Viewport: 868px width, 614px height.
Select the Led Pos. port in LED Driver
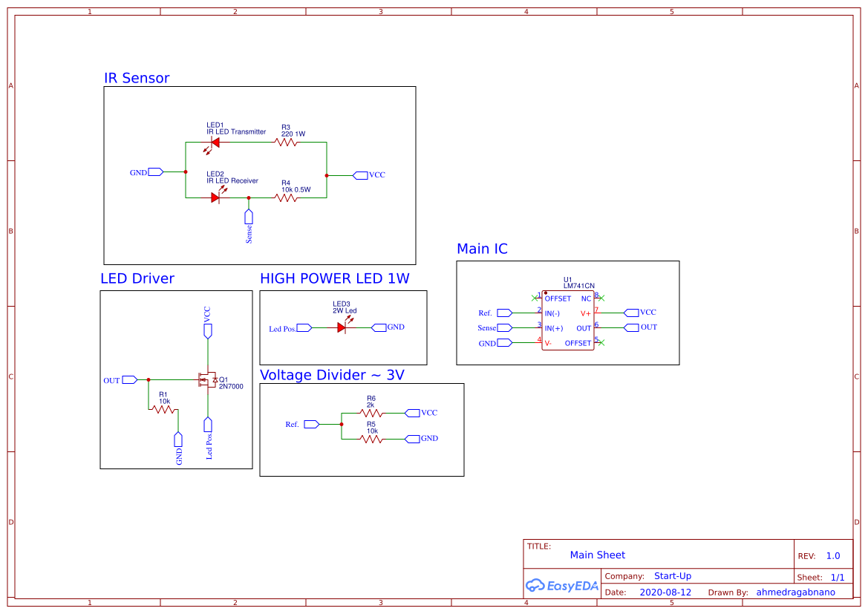click(x=208, y=425)
